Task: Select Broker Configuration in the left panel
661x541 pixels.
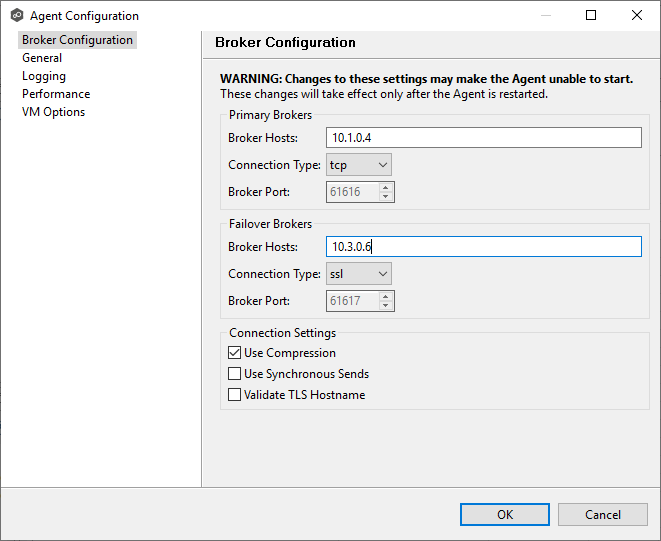Action: [x=77, y=40]
